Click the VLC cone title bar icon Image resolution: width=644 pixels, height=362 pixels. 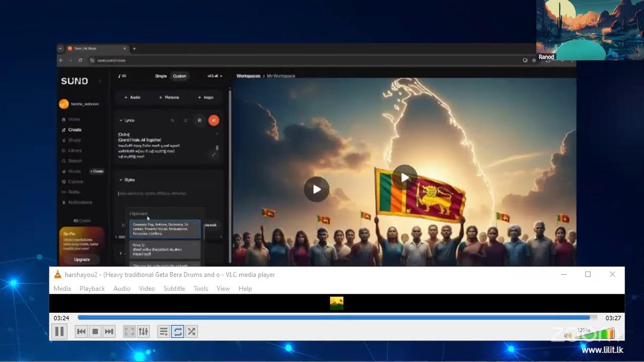coord(58,275)
